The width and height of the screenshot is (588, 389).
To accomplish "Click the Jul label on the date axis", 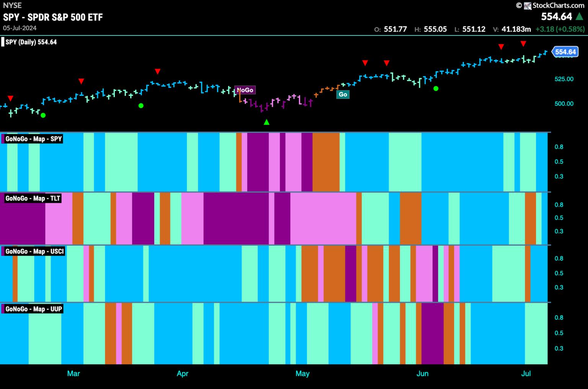I will tap(526, 373).
